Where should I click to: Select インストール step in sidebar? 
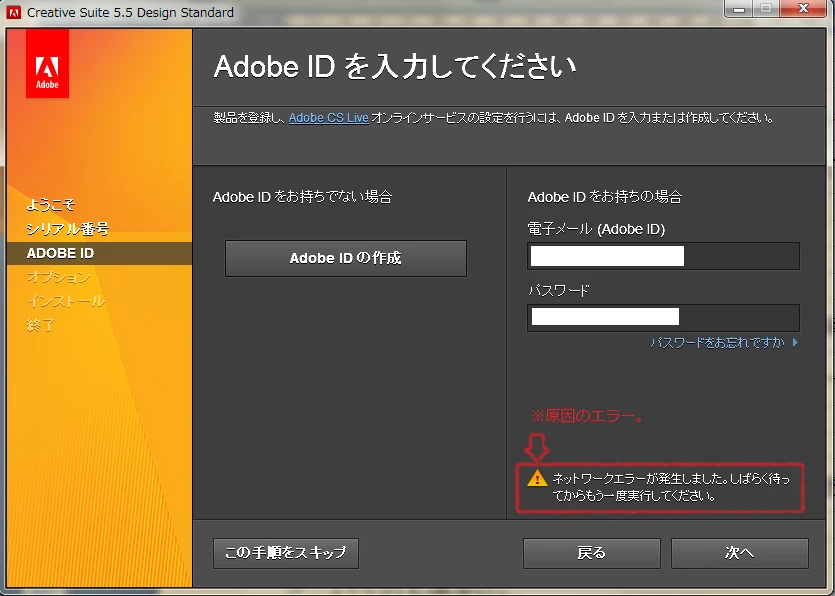(66, 301)
